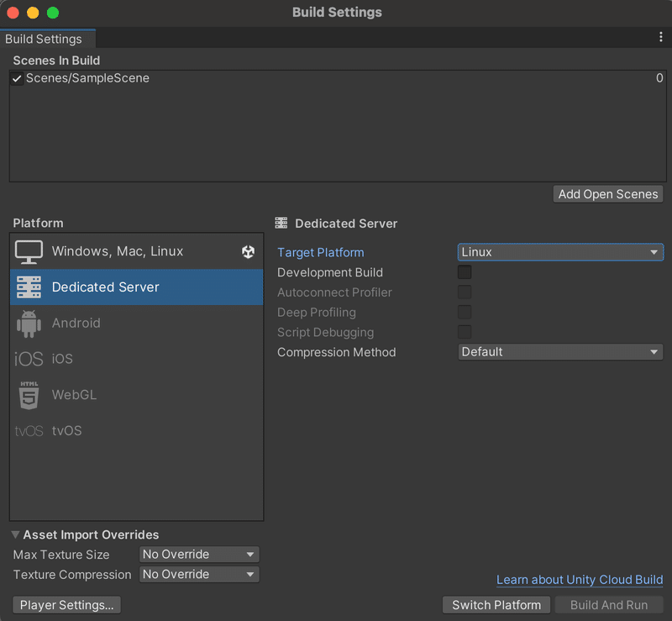Uncheck the Scenes/SampleScene checkbox

(18, 77)
